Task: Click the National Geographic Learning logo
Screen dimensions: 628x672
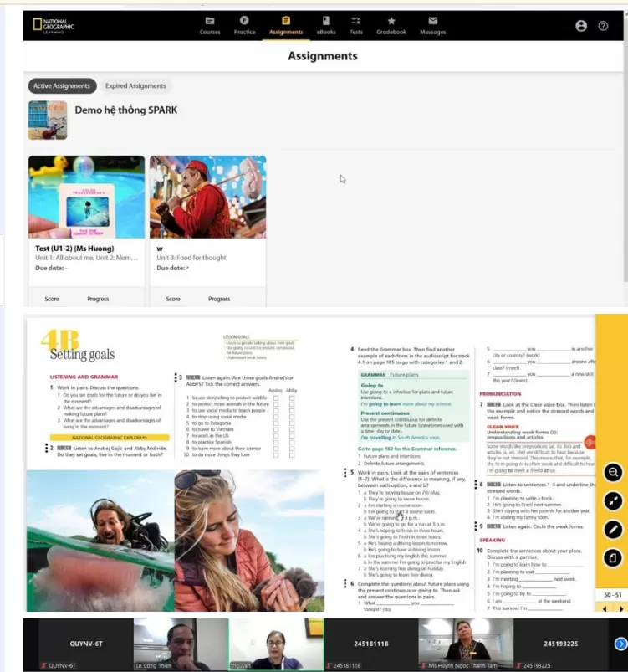Action: pyautogui.click(x=54, y=25)
